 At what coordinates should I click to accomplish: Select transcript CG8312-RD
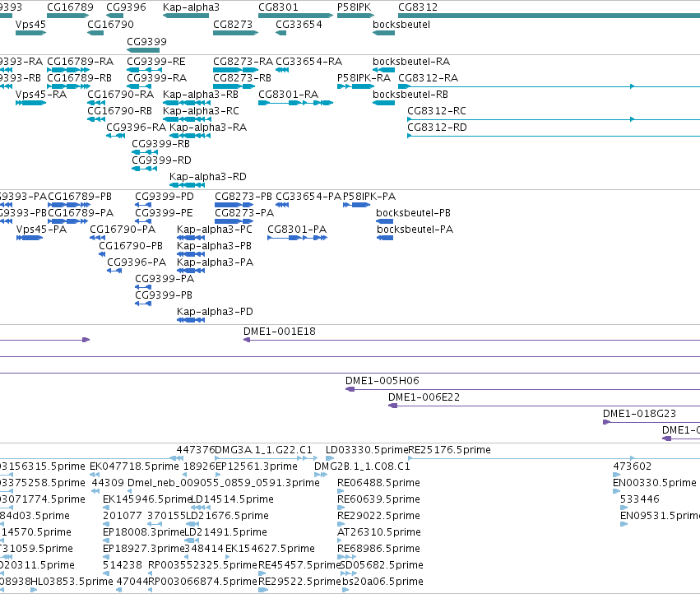(x=437, y=128)
